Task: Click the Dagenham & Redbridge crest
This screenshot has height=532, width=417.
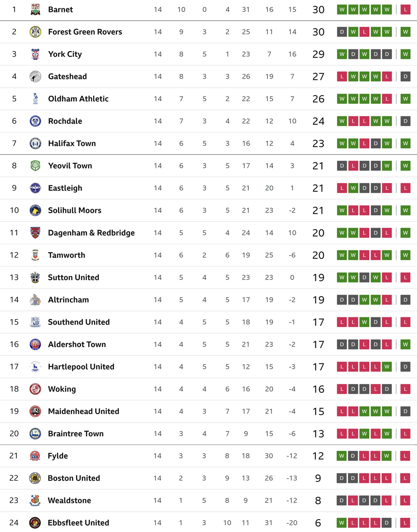Action: coord(35,233)
